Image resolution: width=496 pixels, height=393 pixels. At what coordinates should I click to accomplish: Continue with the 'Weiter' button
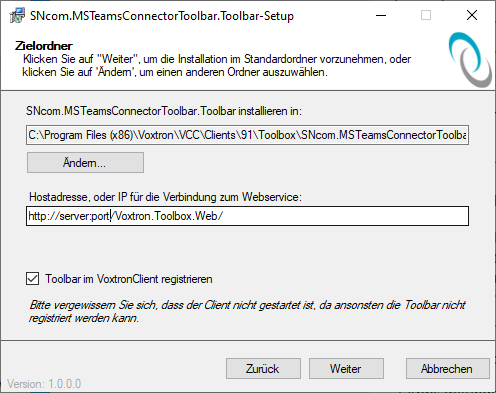tap(346, 369)
